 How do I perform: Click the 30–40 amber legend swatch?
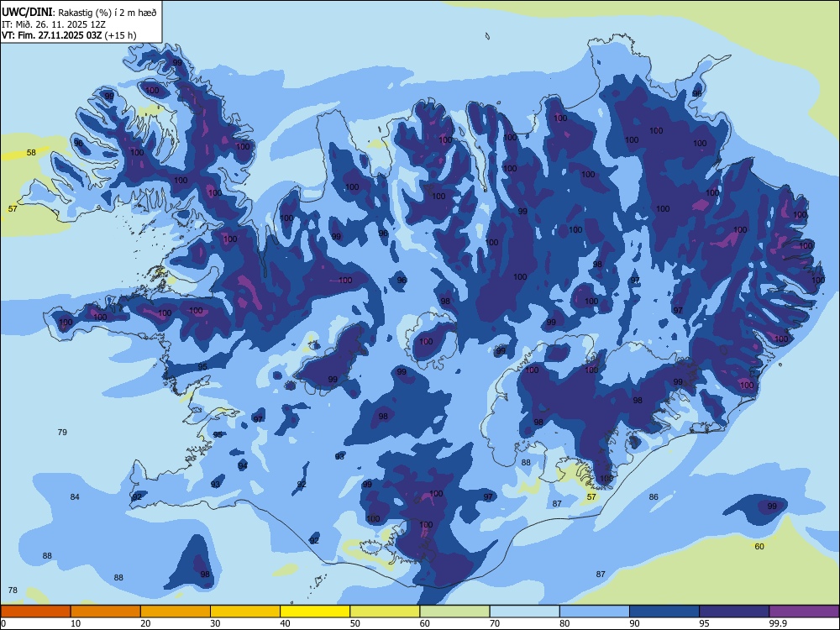tap(245, 612)
